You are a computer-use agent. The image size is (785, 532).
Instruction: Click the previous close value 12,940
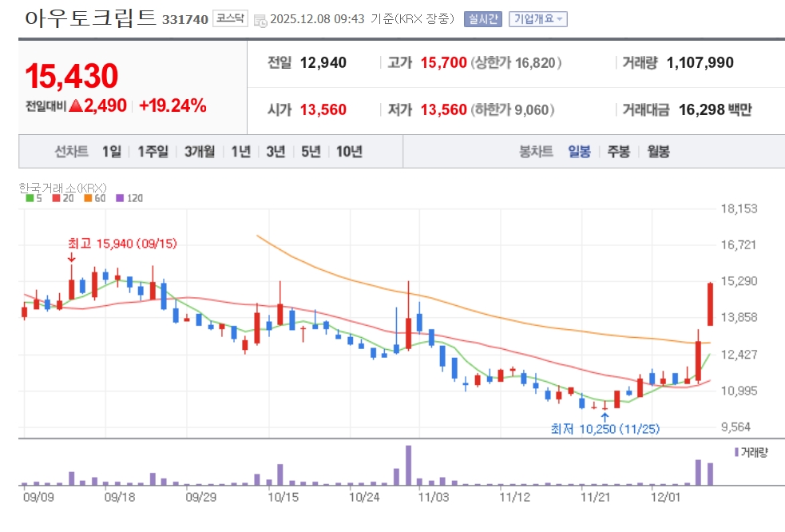point(323,62)
